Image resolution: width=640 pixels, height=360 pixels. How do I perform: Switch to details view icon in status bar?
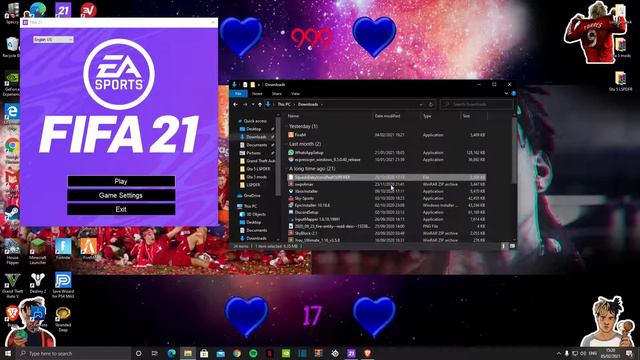pos(503,246)
